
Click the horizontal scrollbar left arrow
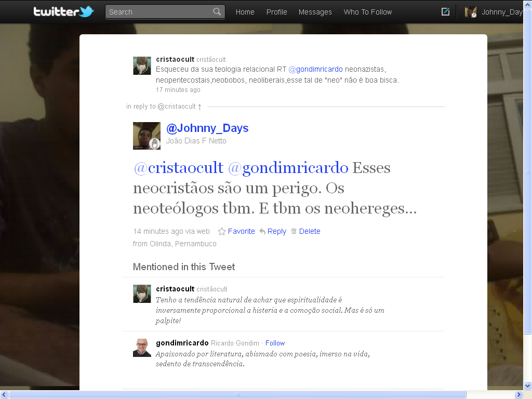[4, 395]
